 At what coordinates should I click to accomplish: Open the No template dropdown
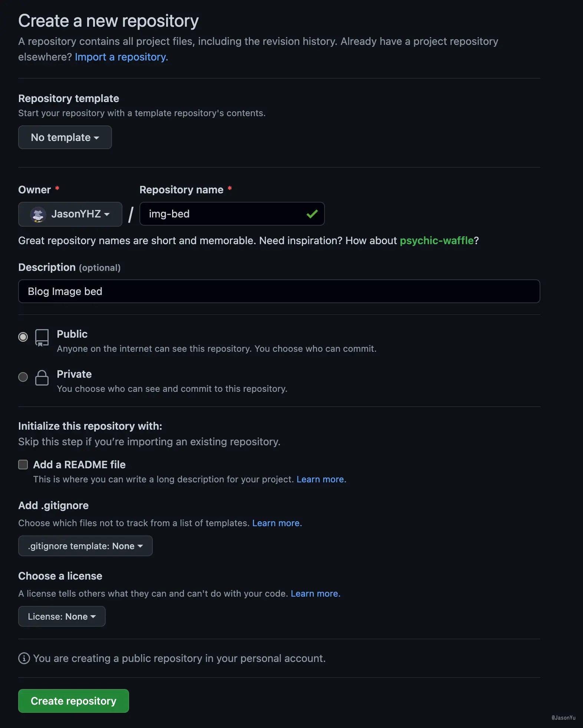click(65, 137)
